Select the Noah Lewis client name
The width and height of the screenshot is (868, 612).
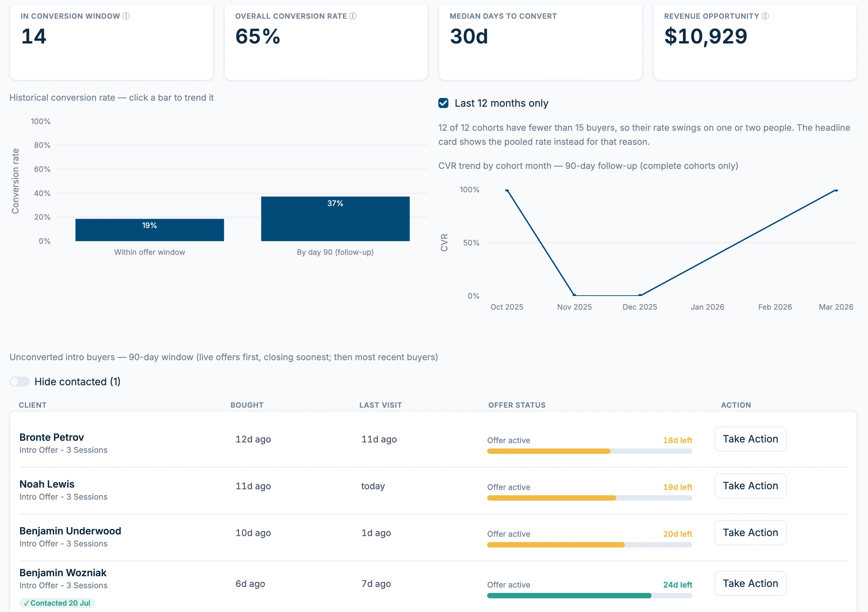click(47, 484)
